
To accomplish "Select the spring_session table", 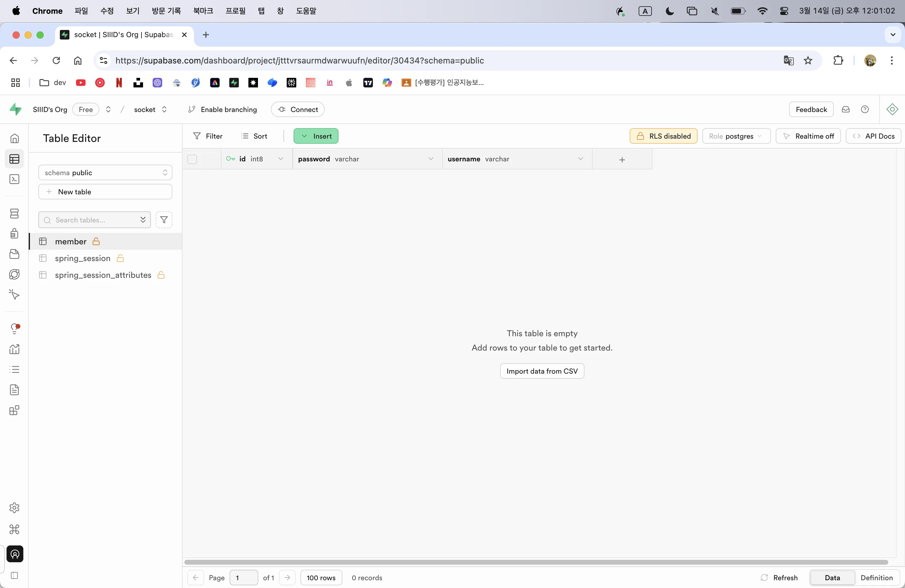I will (x=83, y=258).
